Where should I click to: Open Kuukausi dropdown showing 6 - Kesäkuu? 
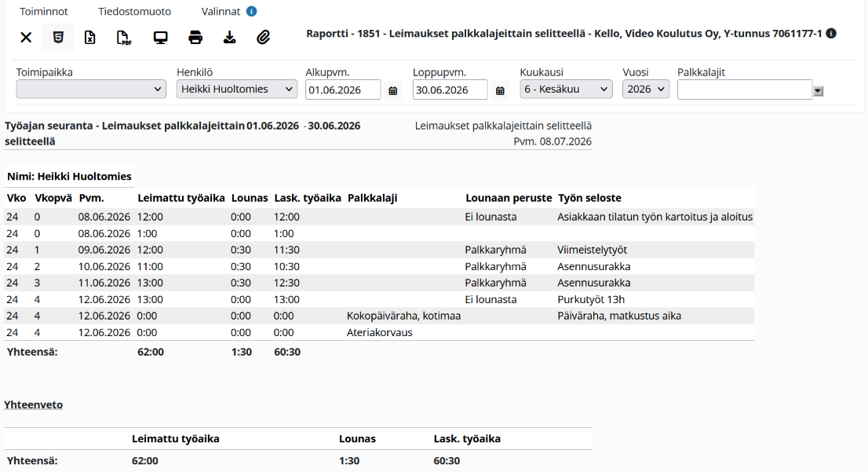(566, 90)
